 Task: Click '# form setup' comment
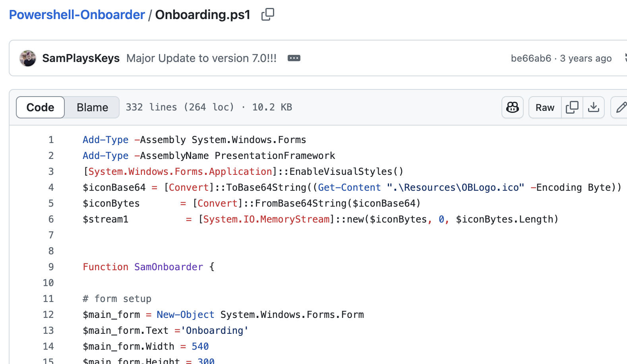(117, 299)
